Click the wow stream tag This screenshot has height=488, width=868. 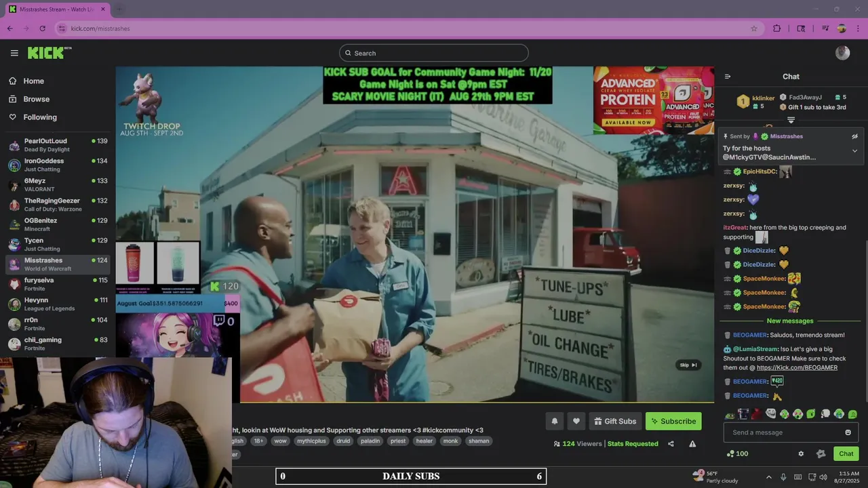[x=280, y=441]
